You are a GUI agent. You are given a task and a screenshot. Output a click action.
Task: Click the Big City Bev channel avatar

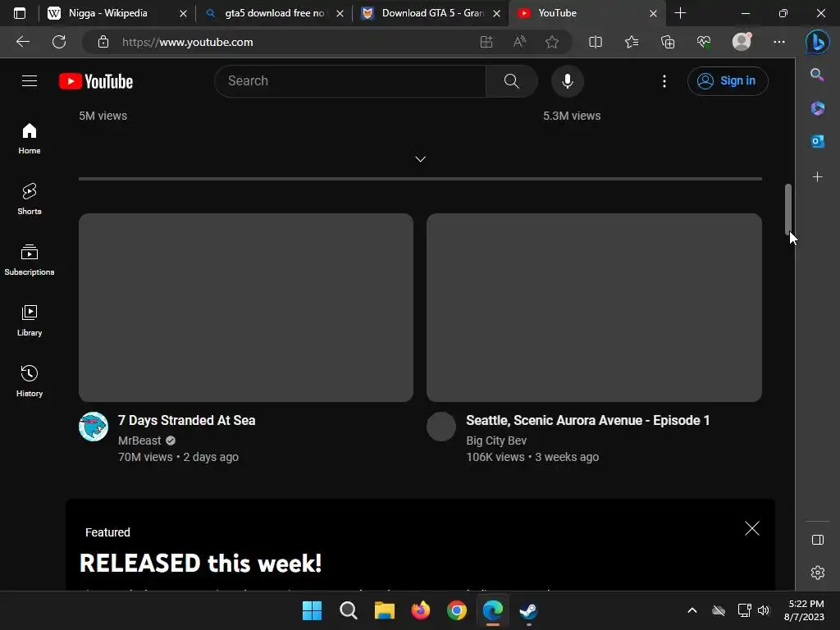pos(441,427)
